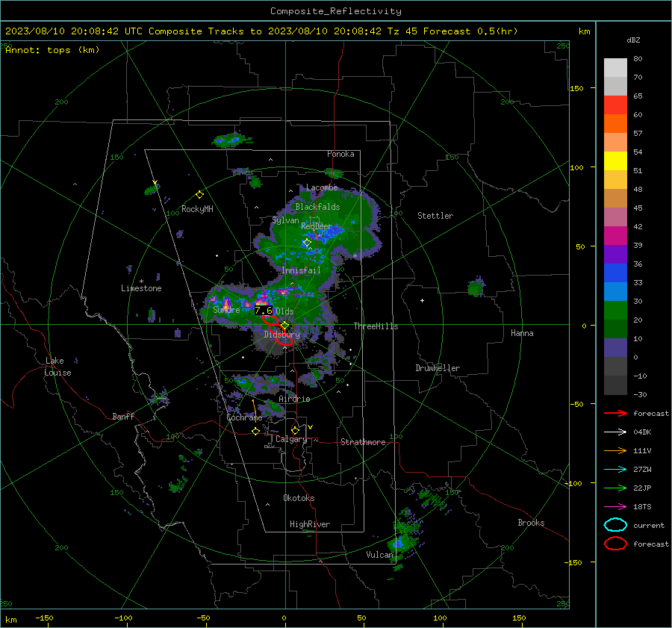Click the Lacombe city label
The image size is (672, 628).
pos(322,187)
